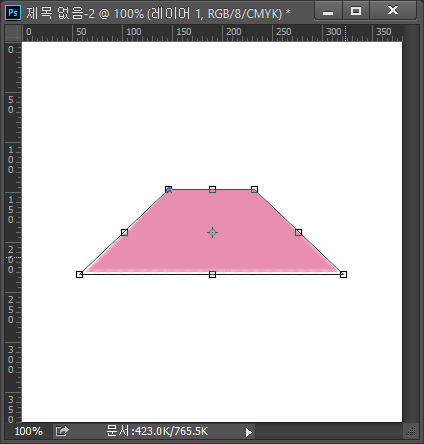
Task: Click the top-center transform handle
Action: click(212, 190)
